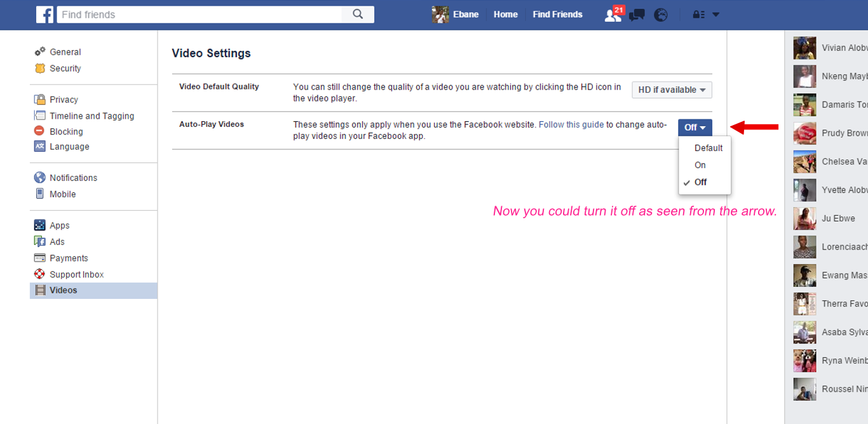This screenshot has height=424, width=868.
Task: Open Notifications settings section
Action: point(74,178)
